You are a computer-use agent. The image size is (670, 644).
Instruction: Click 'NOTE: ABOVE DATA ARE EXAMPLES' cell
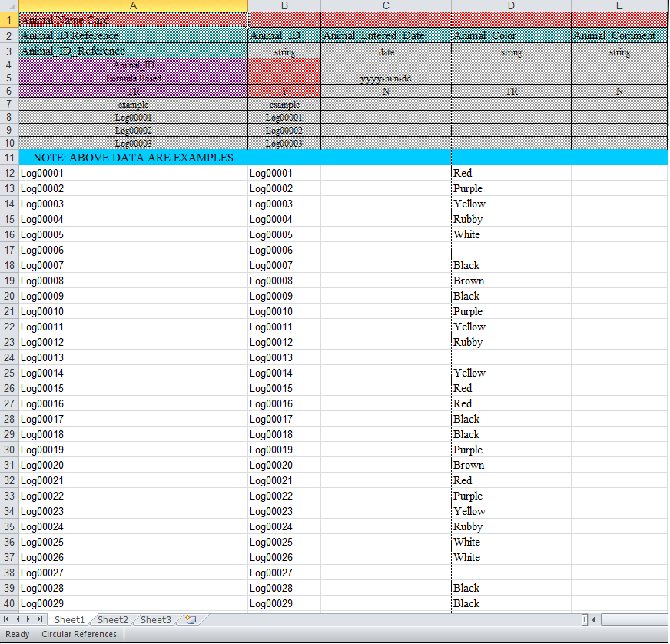point(134,158)
